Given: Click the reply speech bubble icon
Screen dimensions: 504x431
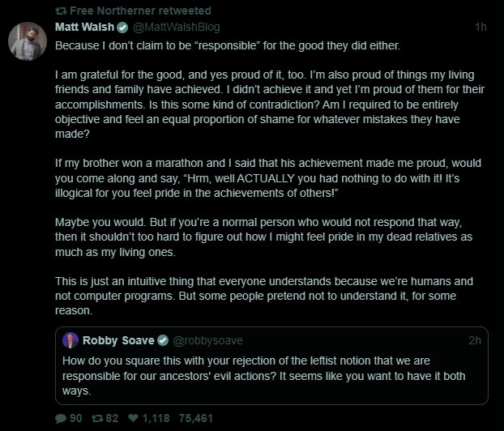Looking at the screenshot, I should click(x=61, y=418).
